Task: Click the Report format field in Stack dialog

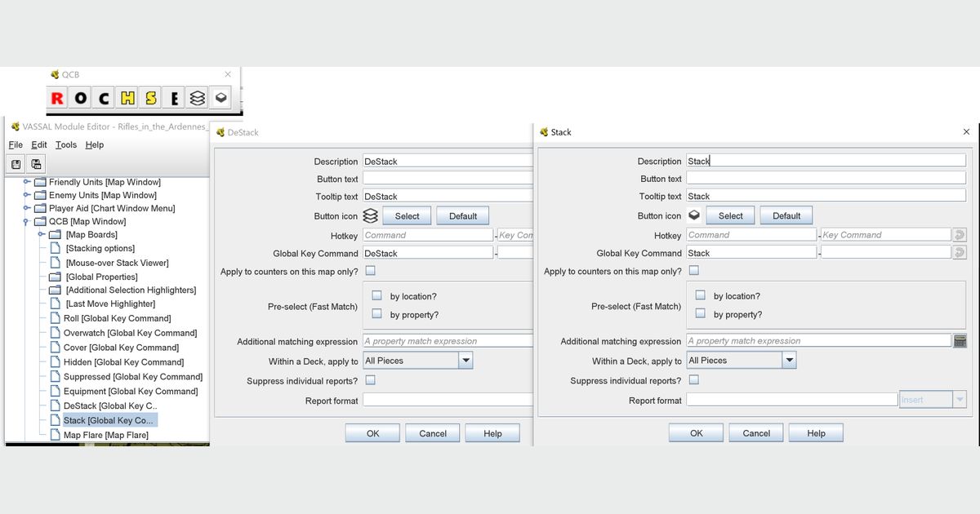Action: click(x=791, y=400)
